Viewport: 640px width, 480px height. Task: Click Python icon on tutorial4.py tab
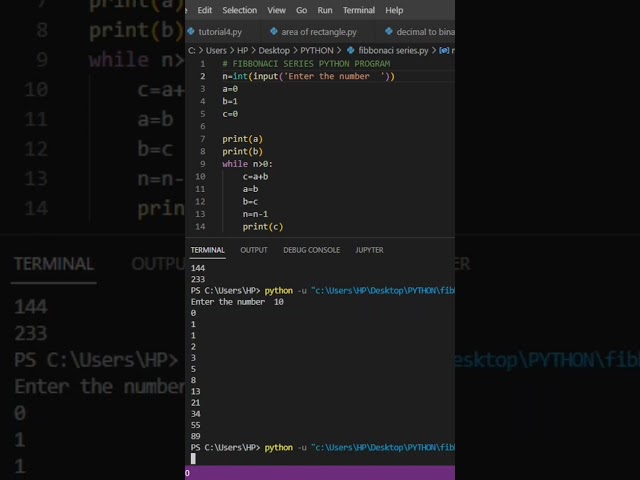click(191, 31)
